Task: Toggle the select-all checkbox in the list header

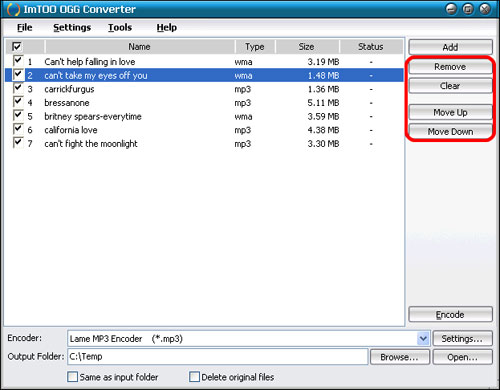Action: click(17, 46)
